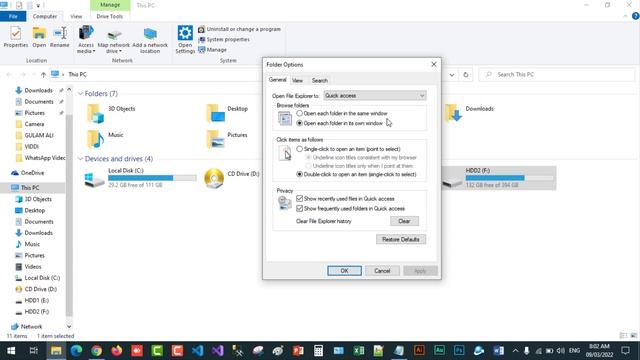Click Clear to erase File Explorer history
The image size is (640, 360).
point(404,221)
